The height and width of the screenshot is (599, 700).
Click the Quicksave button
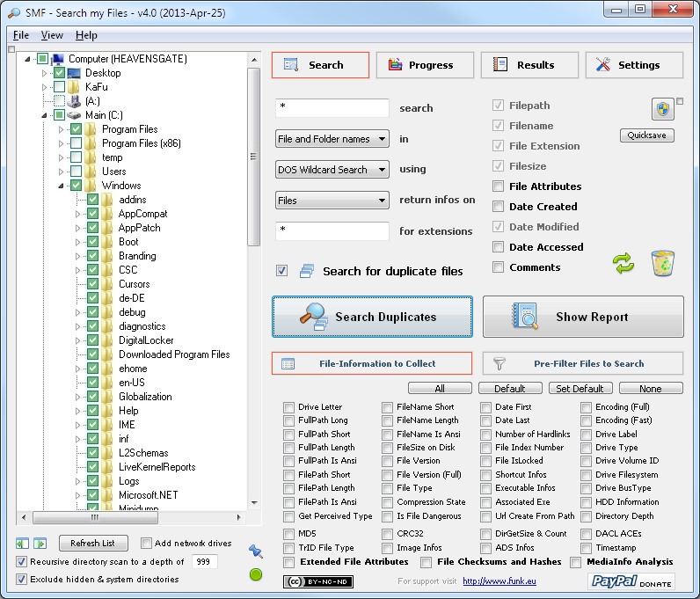tap(647, 135)
